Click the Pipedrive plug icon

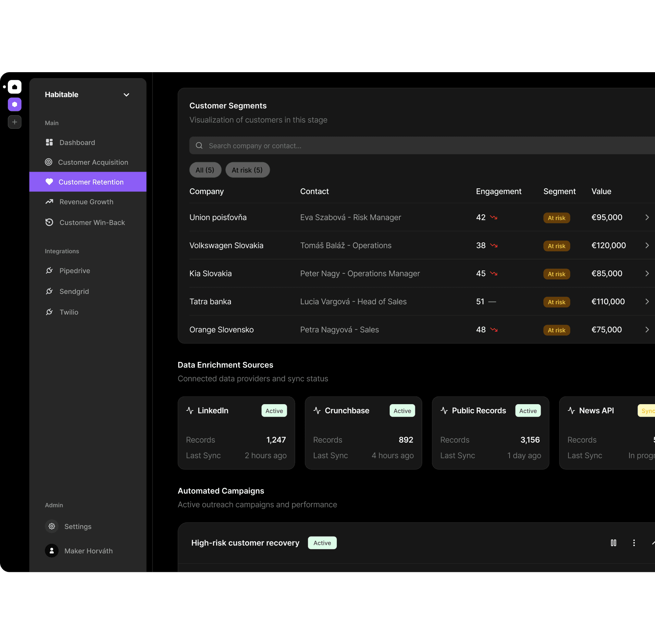49,271
